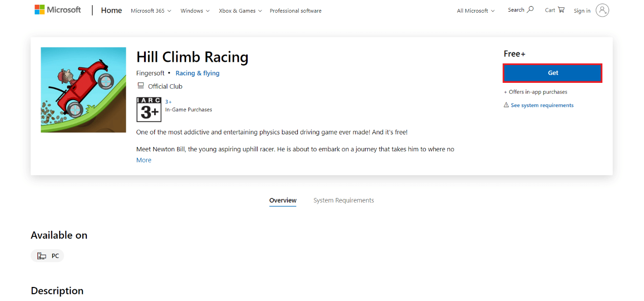Screen dimensions: 644x301
Task: Click the Official Club icon
Action: (x=141, y=86)
